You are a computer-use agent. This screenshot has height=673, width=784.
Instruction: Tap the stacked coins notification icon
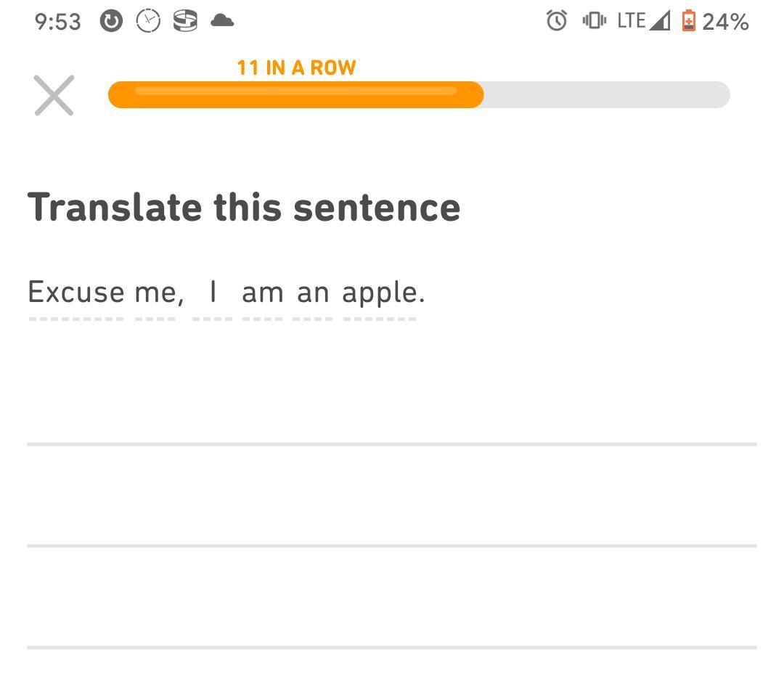coord(185,20)
